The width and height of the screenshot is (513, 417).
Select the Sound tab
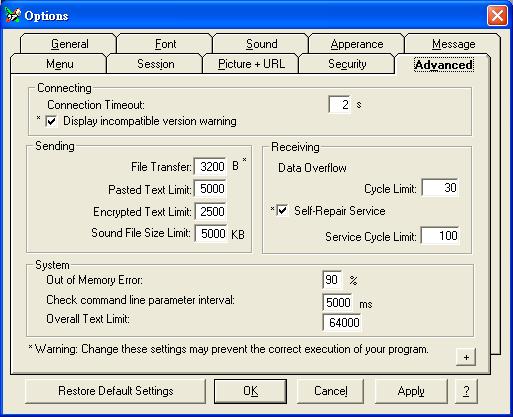pyautogui.click(x=261, y=44)
